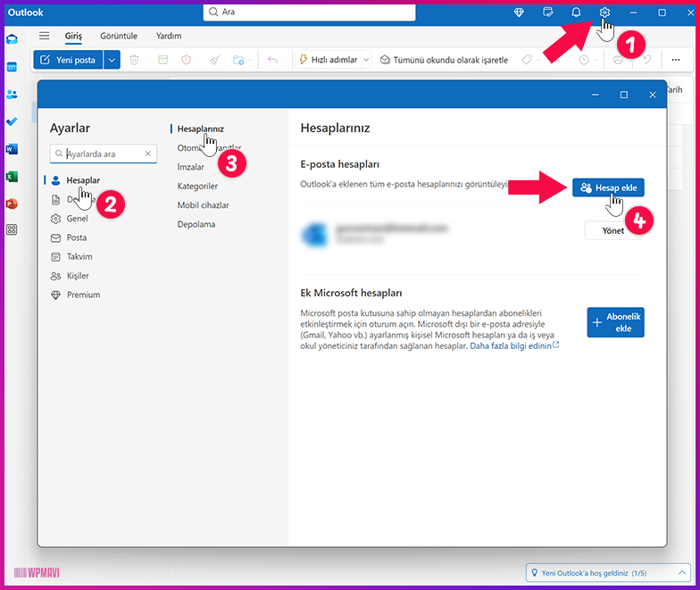This screenshot has height=590, width=700.
Task: Click the Categorize tag icon
Action: pos(527,60)
